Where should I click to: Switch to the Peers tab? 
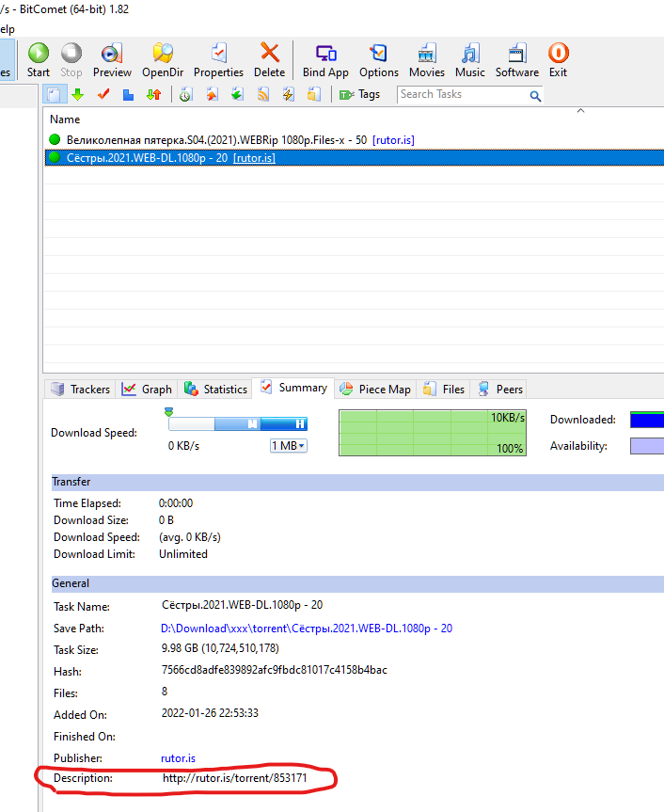[500, 389]
